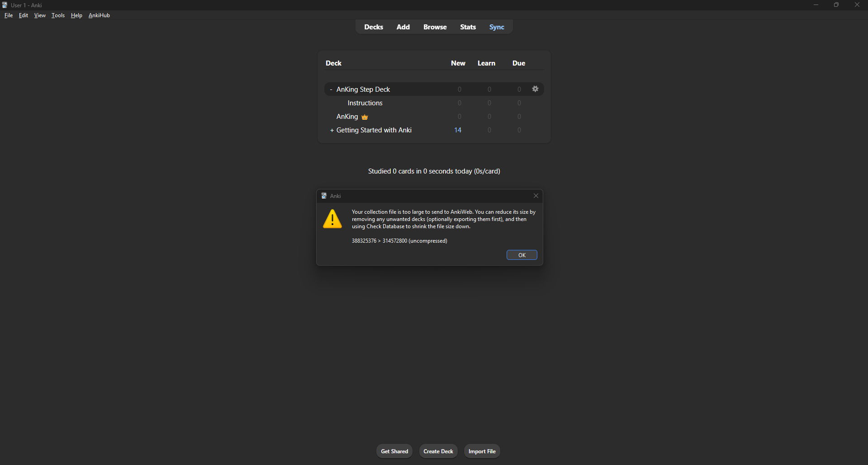Open the Stats view

click(x=468, y=27)
